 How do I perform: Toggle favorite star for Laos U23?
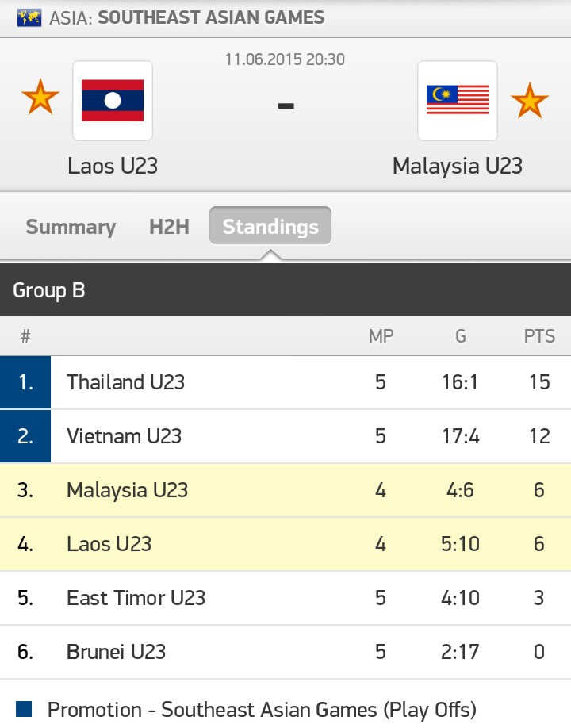[x=40, y=99]
